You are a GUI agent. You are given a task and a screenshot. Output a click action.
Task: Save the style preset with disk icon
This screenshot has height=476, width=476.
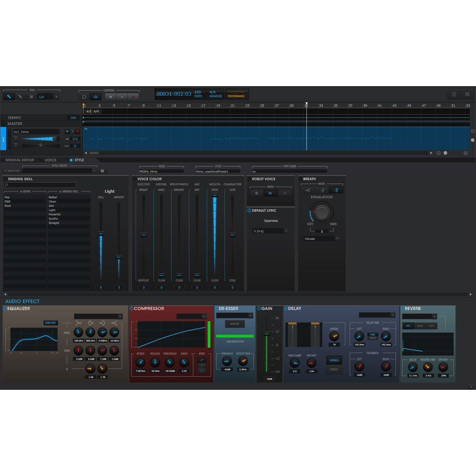coord(103,171)
